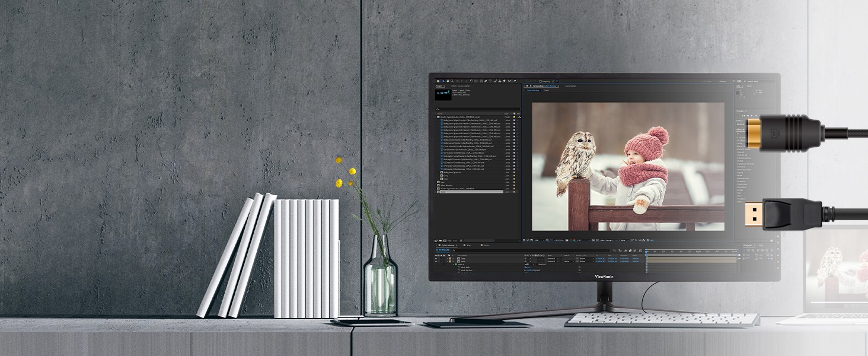Select the Zoom magnifier tool
This screenshot has width=868, height=356.
coord(452,81)
